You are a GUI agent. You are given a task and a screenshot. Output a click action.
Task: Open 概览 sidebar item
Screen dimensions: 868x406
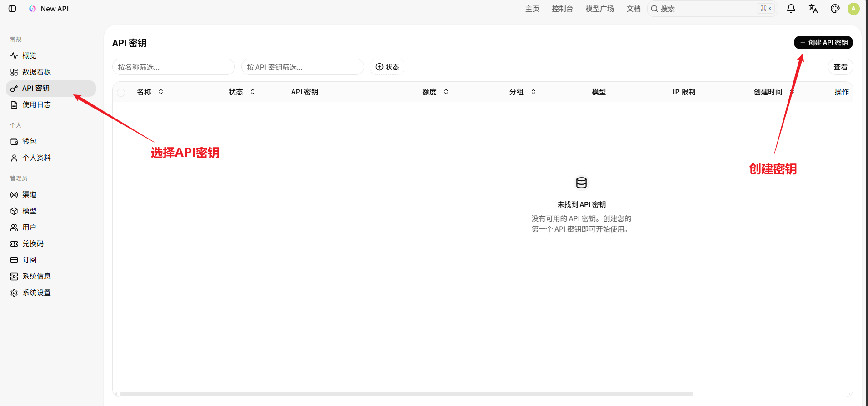tap(51, 55)
